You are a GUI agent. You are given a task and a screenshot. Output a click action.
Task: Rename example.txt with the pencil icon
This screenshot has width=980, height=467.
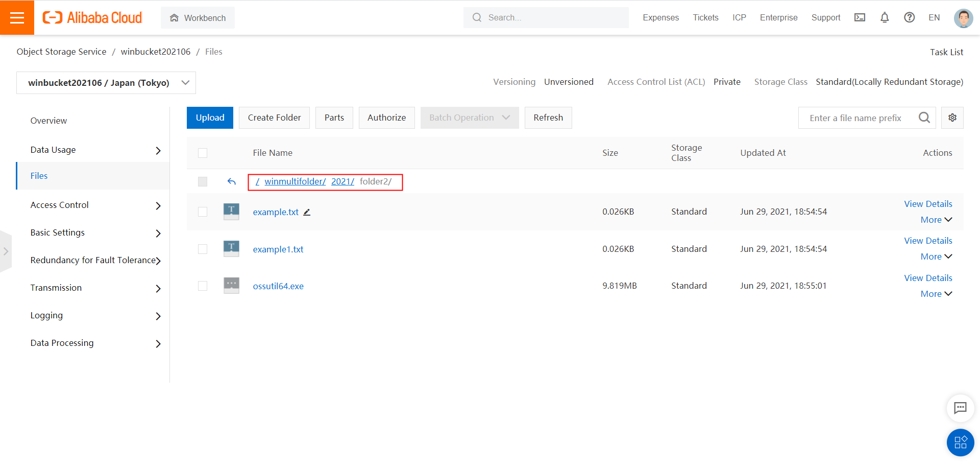pyautogui.click(x=307, y=212)
